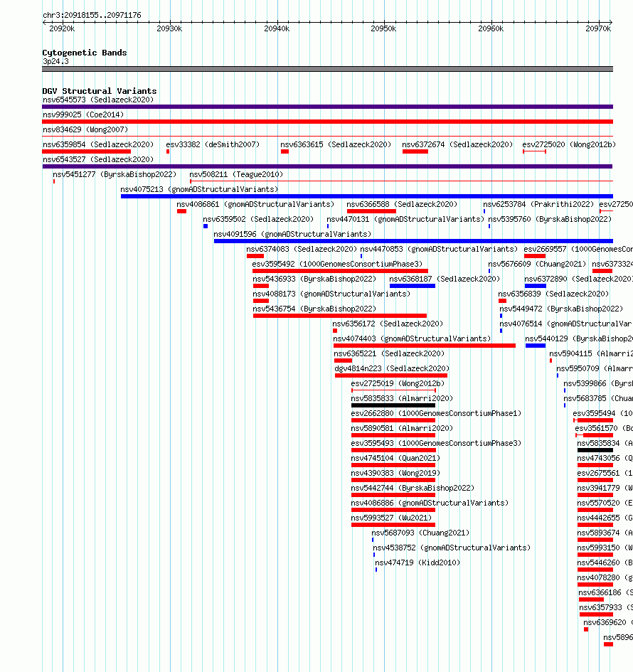Image resolution: width=633 pixels, height=672 pixels.
Task: Click esv3595493 (1000GenomesConsortiumPhase3) label
Action: pyautogui.click(x=436, y=444)
